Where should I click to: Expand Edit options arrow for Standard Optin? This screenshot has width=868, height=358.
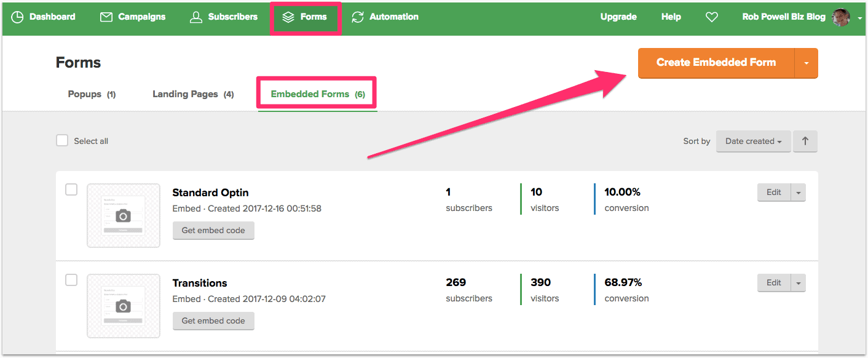[799, 193]
